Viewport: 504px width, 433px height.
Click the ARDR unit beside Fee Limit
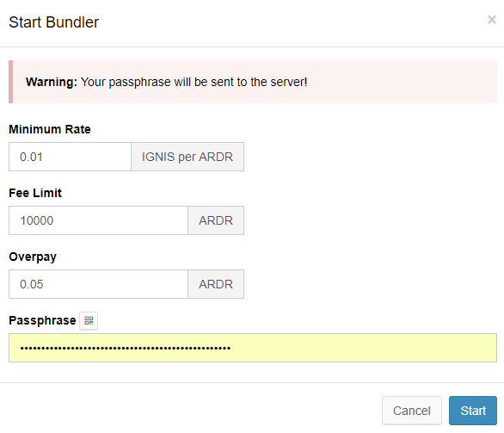click(216, 220)
